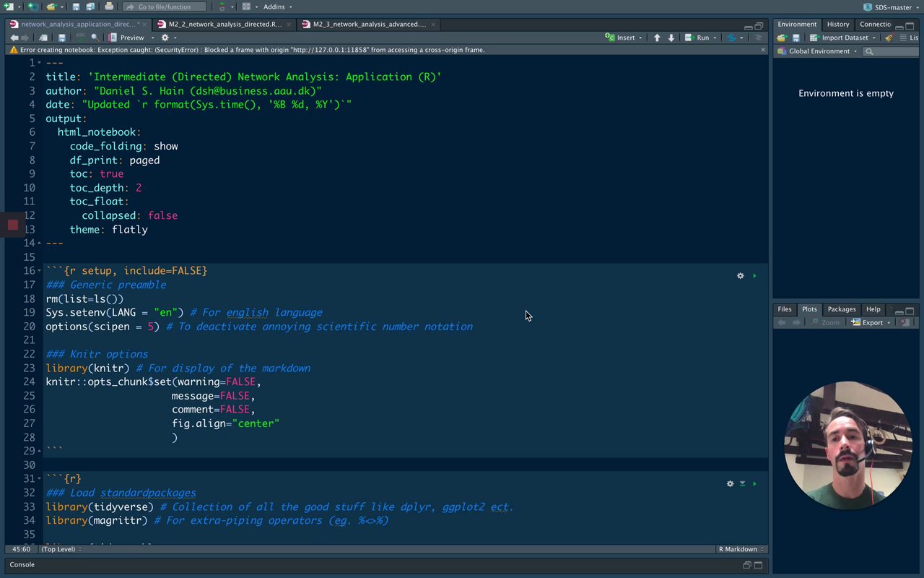Click Preview notebook button

coord(131,38)
